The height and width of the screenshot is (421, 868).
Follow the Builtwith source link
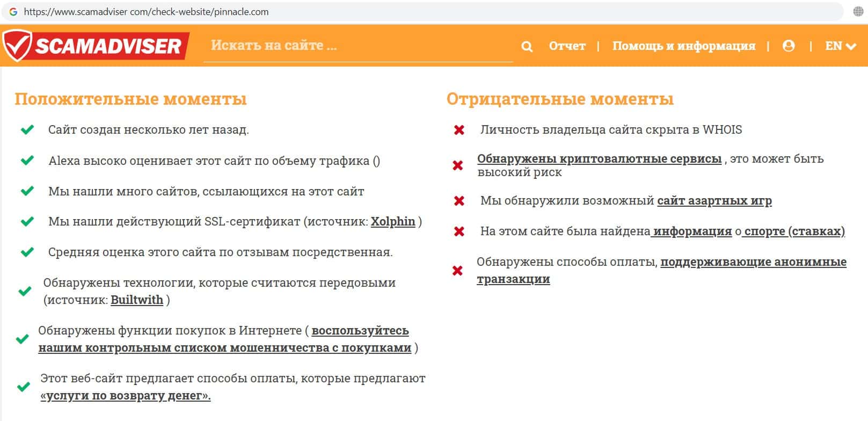tap(137, 300)
